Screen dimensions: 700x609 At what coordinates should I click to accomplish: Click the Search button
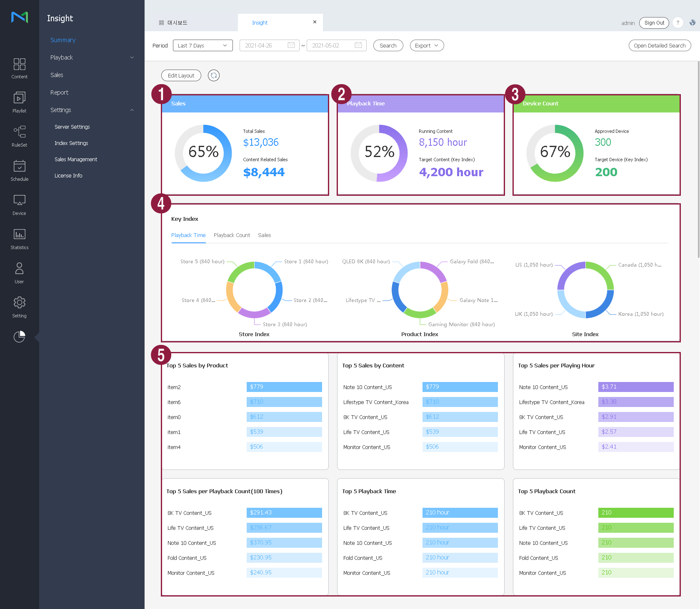(x=388, y=45)
